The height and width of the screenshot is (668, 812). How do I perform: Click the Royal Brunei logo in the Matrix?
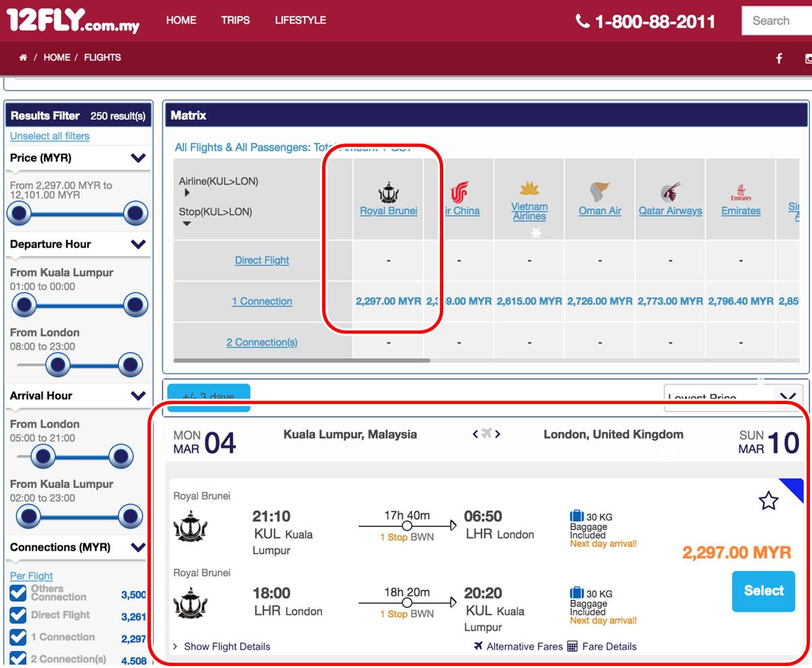[388, 192]
